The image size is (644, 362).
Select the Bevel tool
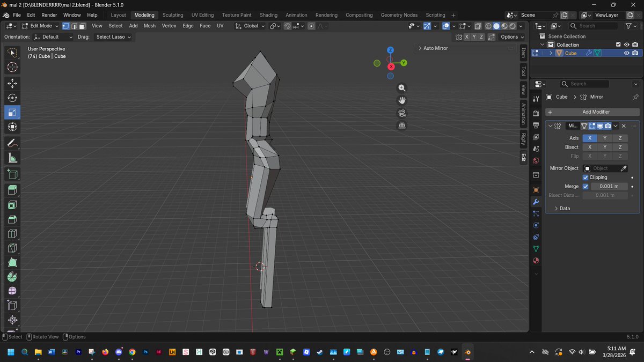tap(12, 219)
